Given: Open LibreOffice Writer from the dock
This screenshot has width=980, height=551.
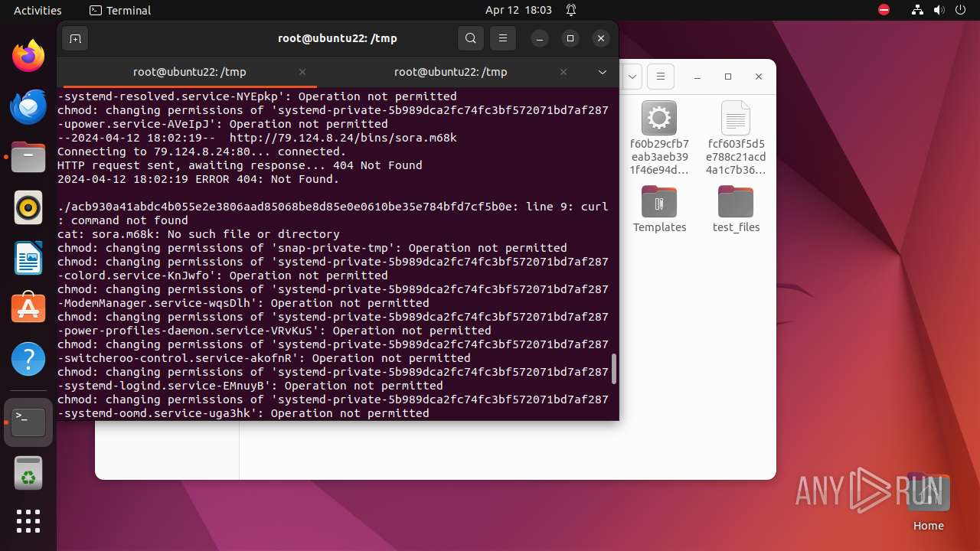Looking at the screenshot, I should tap(28, 258).
